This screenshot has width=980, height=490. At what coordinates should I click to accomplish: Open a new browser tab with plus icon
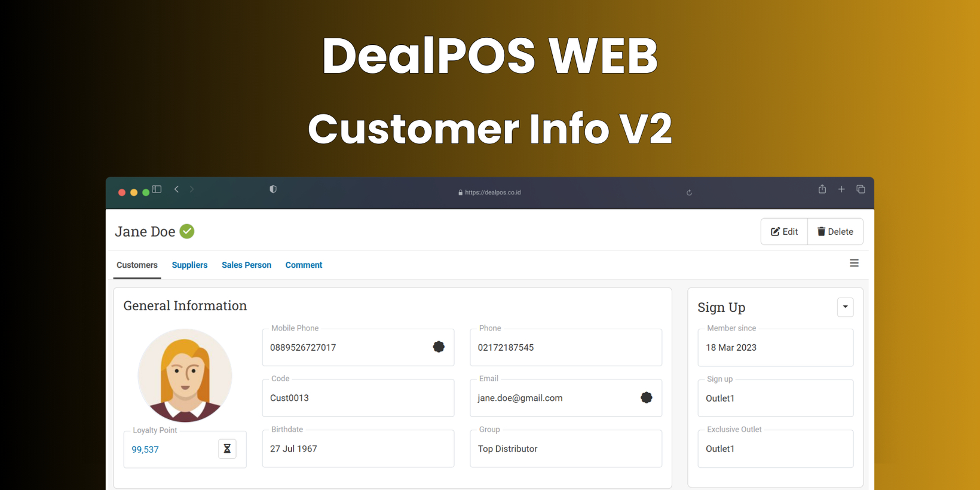[841, 189]
